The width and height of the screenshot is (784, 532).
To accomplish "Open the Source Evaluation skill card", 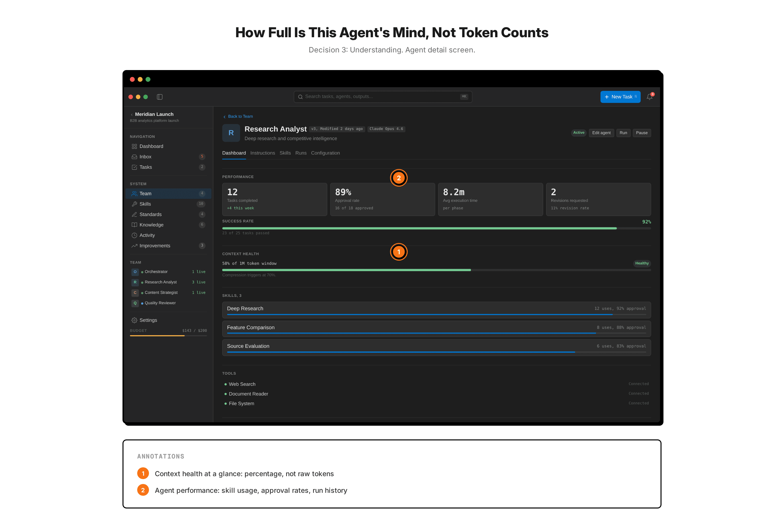I will pyautogui.click(x=436, y=348).
